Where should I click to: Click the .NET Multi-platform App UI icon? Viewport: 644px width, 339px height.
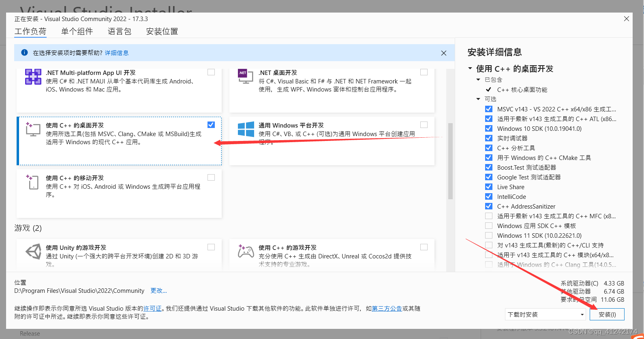(33, 77)
